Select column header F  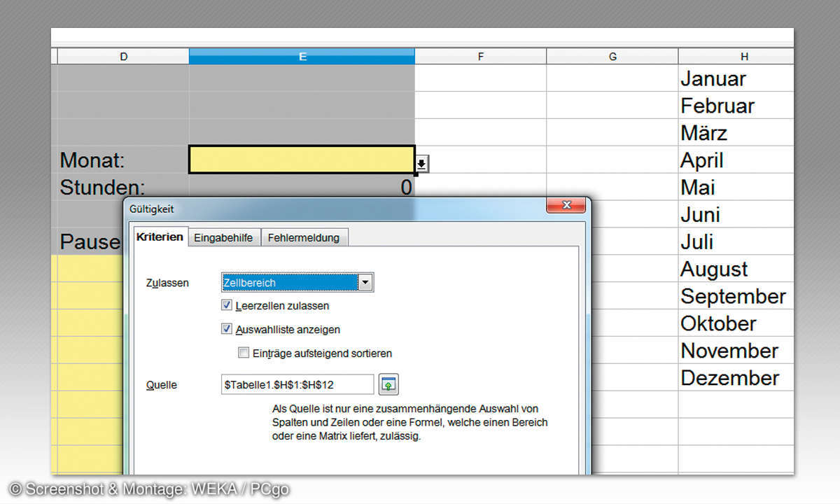[x=481, y=57]
